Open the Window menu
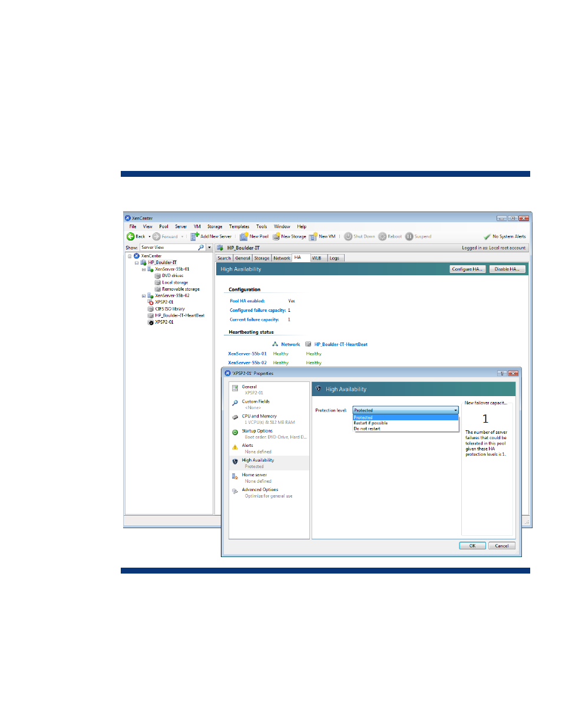This screenshot has height=728, width=562. click(282, 226)
